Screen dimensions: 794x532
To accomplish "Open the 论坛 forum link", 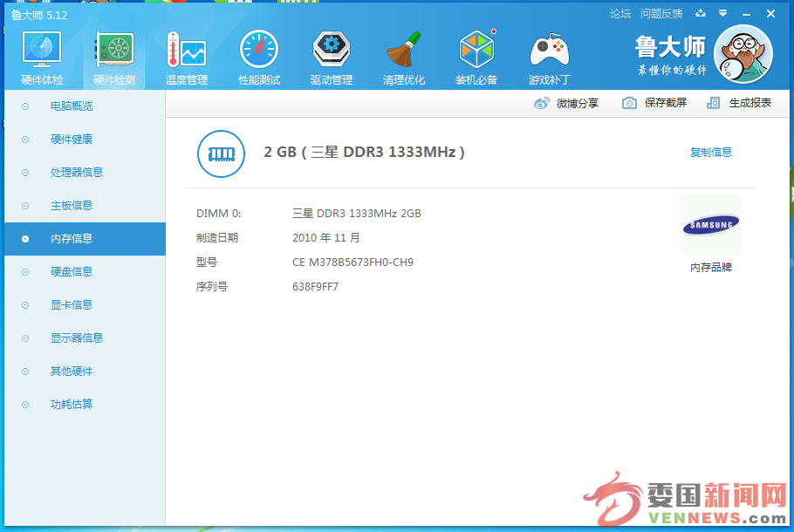I will point(620,14).
